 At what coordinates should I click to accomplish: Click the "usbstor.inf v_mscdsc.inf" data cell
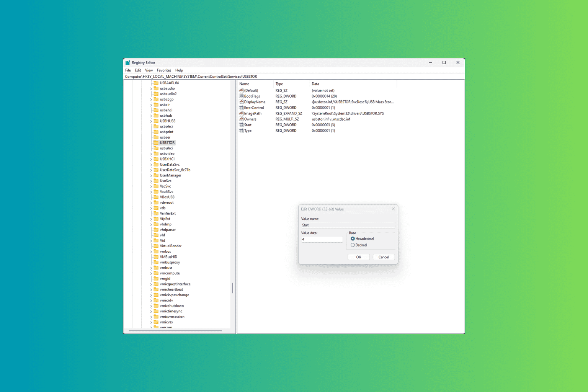coord(331,119)
